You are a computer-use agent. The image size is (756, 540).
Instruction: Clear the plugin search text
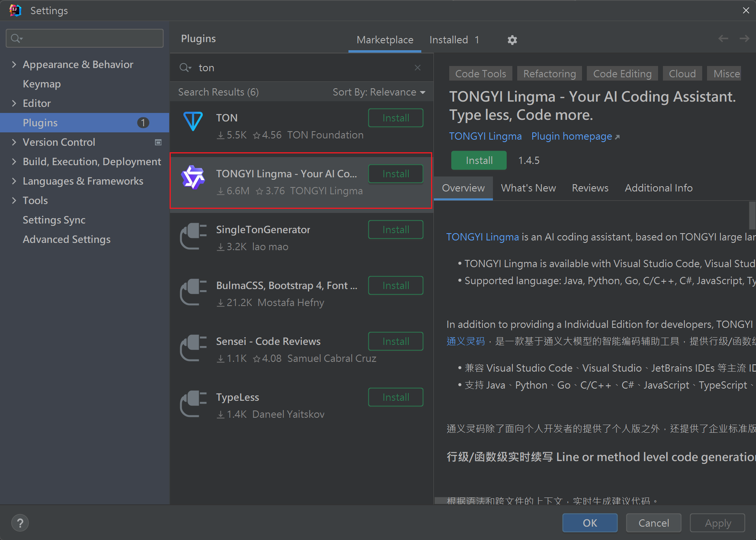pos(418,68)
